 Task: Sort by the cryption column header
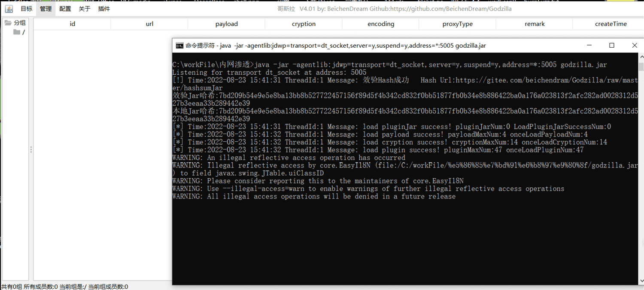(x=304, y=24)
